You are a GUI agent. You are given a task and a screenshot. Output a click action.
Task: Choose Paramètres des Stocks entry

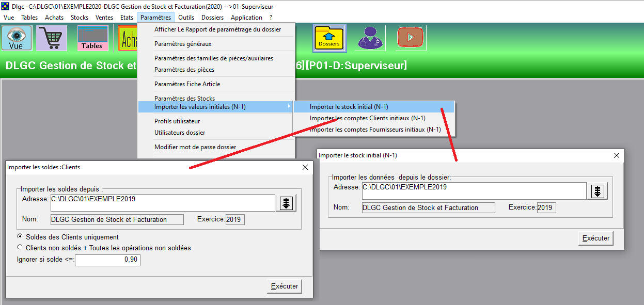216,98
